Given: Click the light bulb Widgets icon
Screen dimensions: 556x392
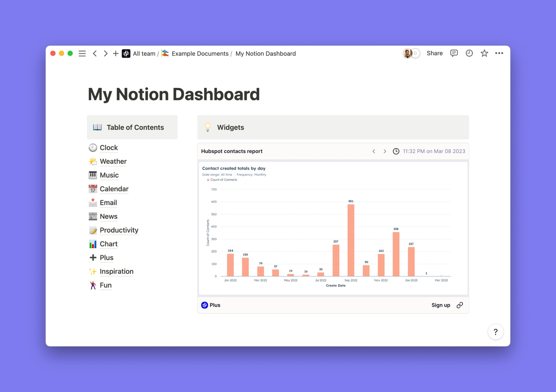Looking at the screenshot, I should [x=208, y=127].
